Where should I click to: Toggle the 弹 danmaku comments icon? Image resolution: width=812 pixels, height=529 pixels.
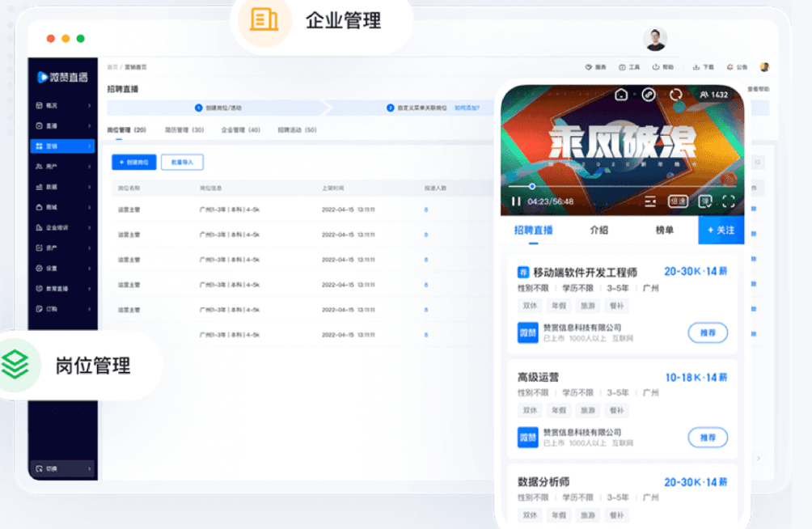pyautogui.click(x=704, y=201)
